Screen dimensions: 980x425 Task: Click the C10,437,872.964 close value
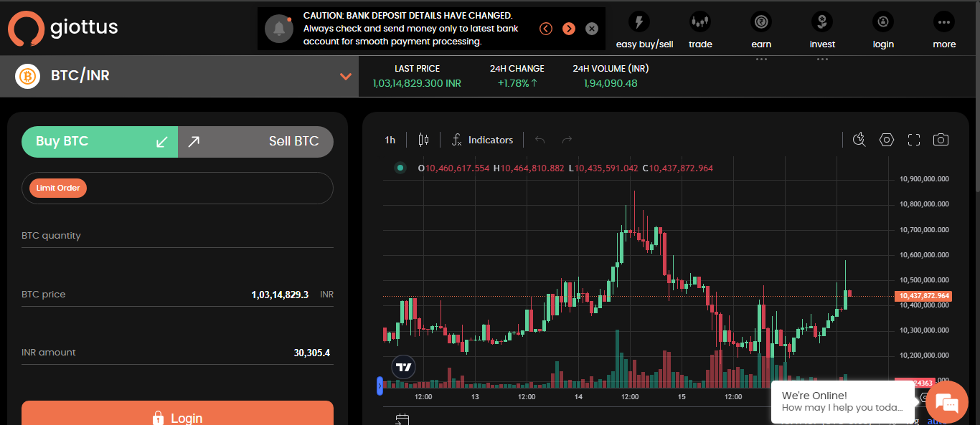tap(678, 168)
